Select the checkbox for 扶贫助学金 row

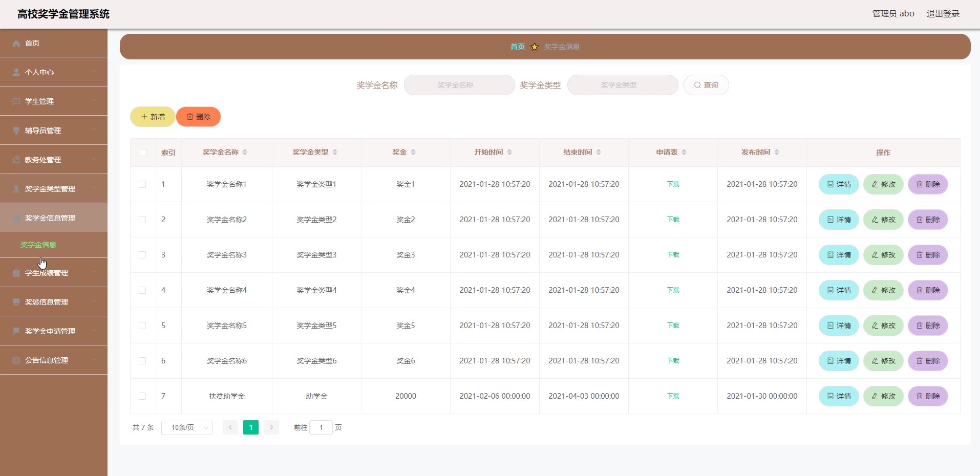pyautogui.click(x=142, y=396)
